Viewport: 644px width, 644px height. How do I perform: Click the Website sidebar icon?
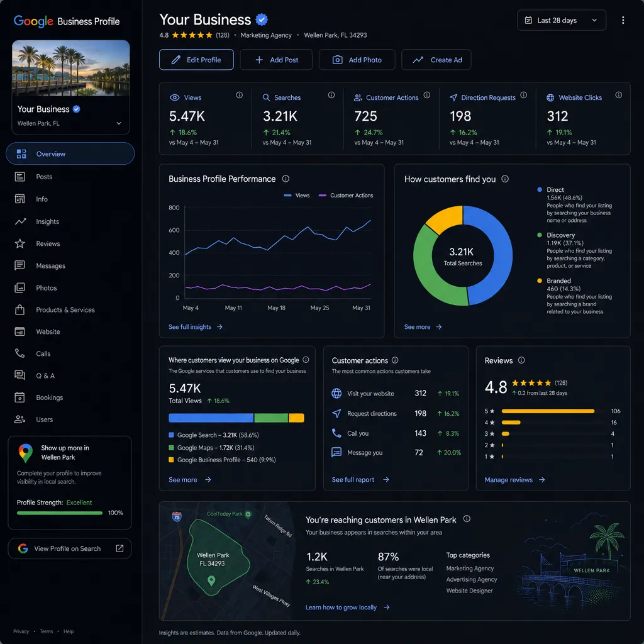click(x=19, y=331)
